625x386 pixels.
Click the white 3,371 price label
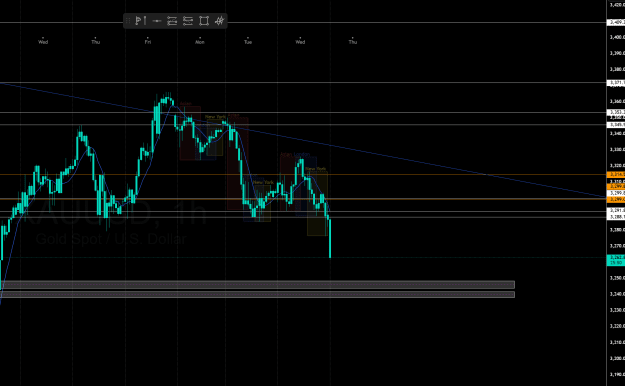(616, 83)
